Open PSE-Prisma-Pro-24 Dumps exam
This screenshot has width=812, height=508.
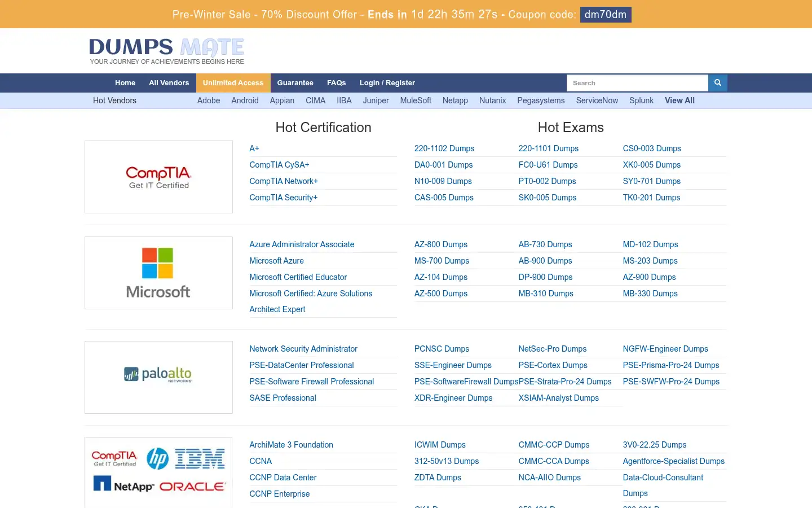click(671, 365)
